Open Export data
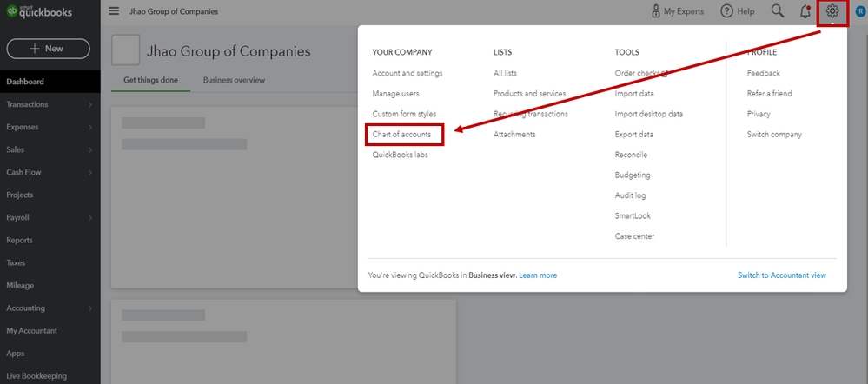The image size is (868, 384). coord(633,135)
